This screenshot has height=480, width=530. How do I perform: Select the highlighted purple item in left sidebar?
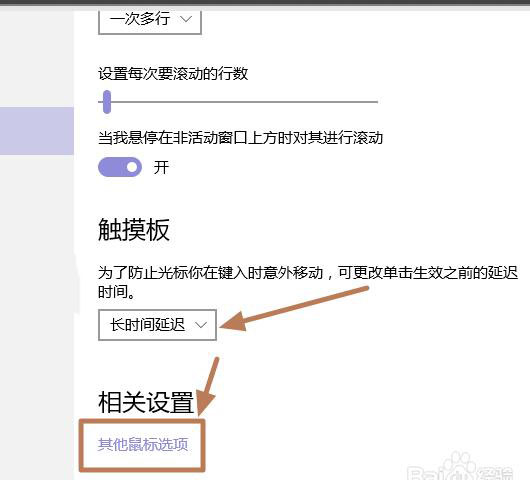tap(37, 131)
